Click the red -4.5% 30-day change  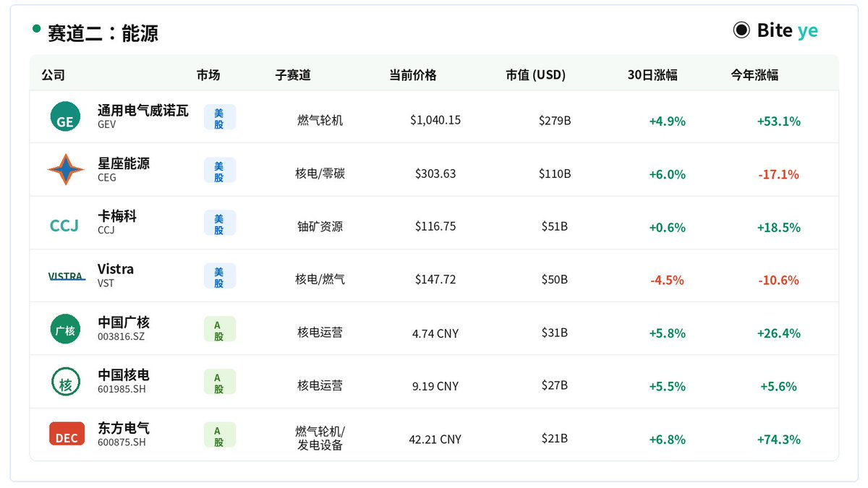667,280
